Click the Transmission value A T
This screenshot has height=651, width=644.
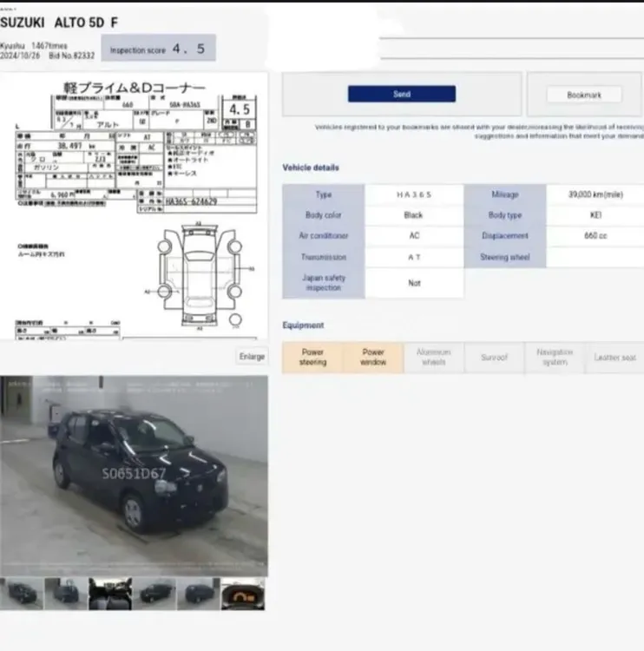click(x=414, y=258)
